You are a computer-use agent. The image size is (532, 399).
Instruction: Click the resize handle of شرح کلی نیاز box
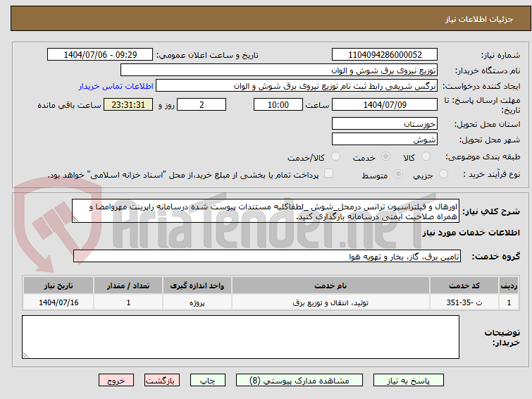click(75, 219)
